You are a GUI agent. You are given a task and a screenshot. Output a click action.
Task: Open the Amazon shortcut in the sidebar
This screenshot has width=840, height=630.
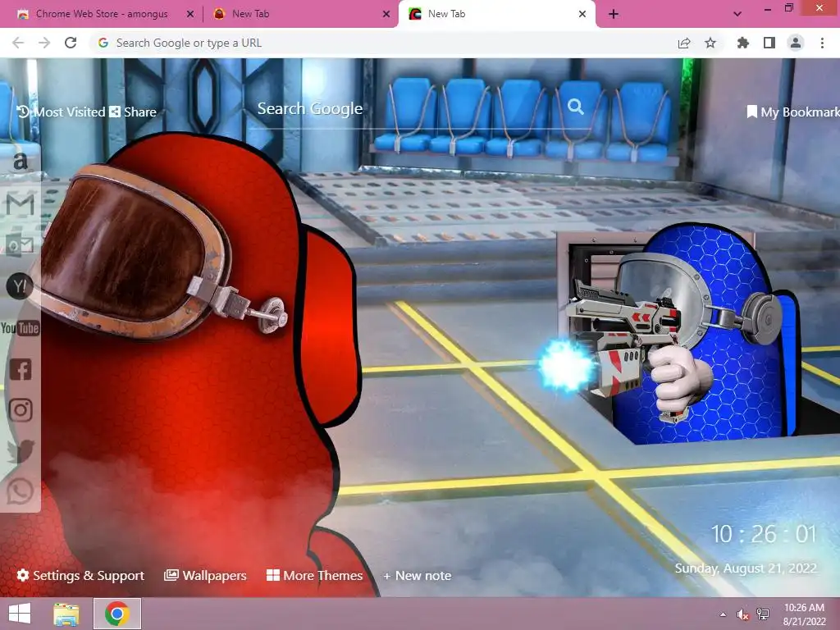[20, 162]
